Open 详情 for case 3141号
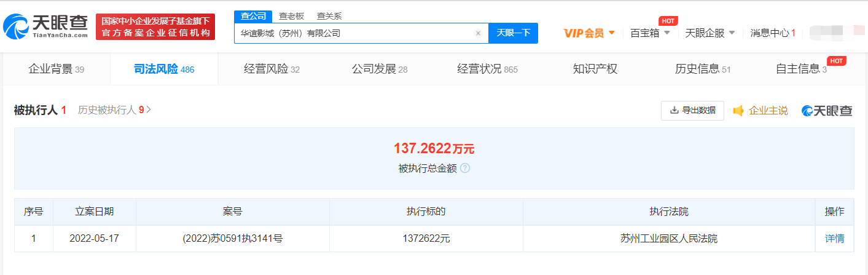Image resolution: width=868 pixels, height=275 pixels. [x=834, y=239]
